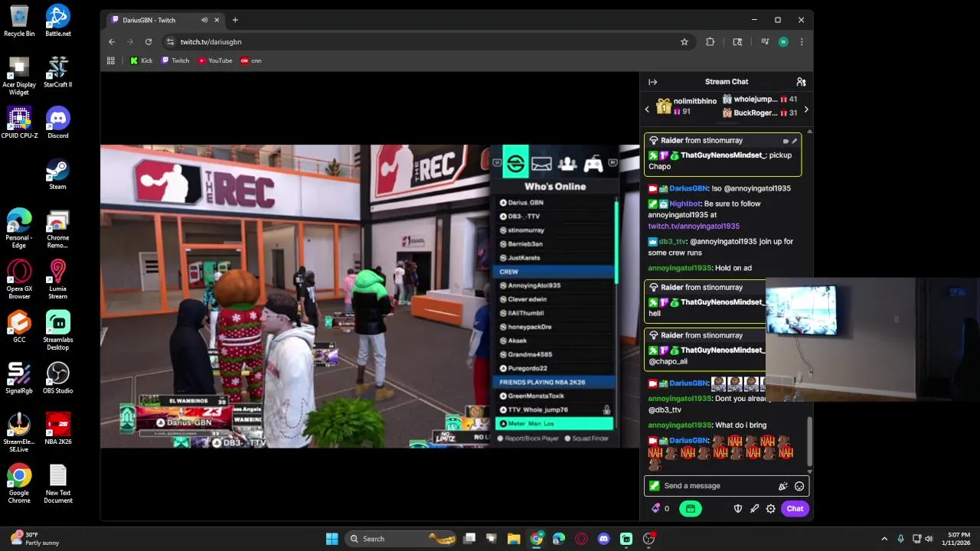Open OBS Studio desktop shortcut
980x551 pixels.
pyautogui.click(x=58, y=378)
